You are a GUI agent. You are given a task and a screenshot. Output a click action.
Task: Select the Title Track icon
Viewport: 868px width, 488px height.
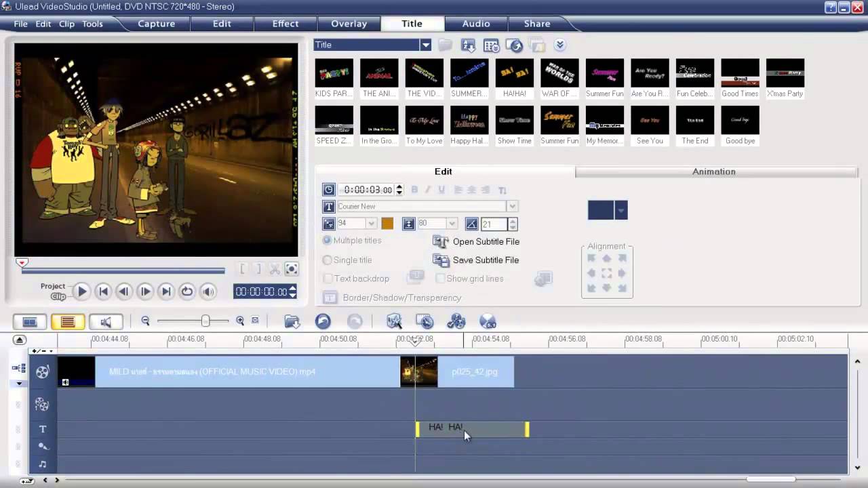43,429
